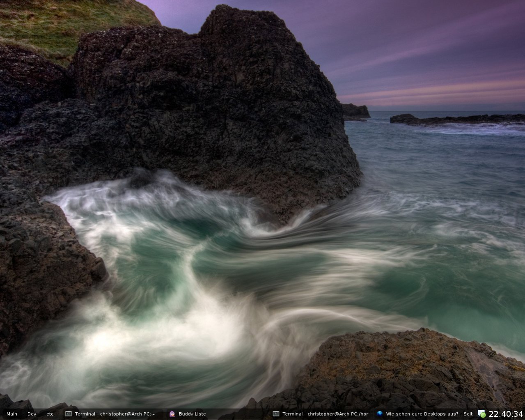
Task: Click the 22:40:34 clock
Action: (x=506, y=414)
